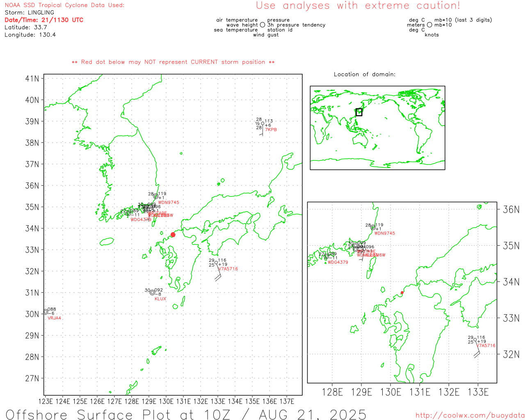Click the 137E longitude axis label
Image resolution: width=525 pixels, height=420 pixels.
tap(287, 401)
